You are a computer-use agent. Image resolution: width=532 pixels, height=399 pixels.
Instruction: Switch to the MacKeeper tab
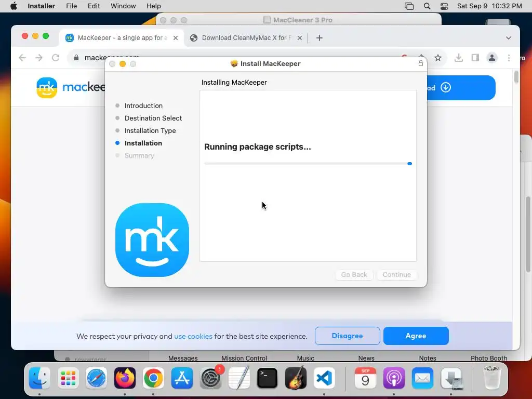coord(122,37)
